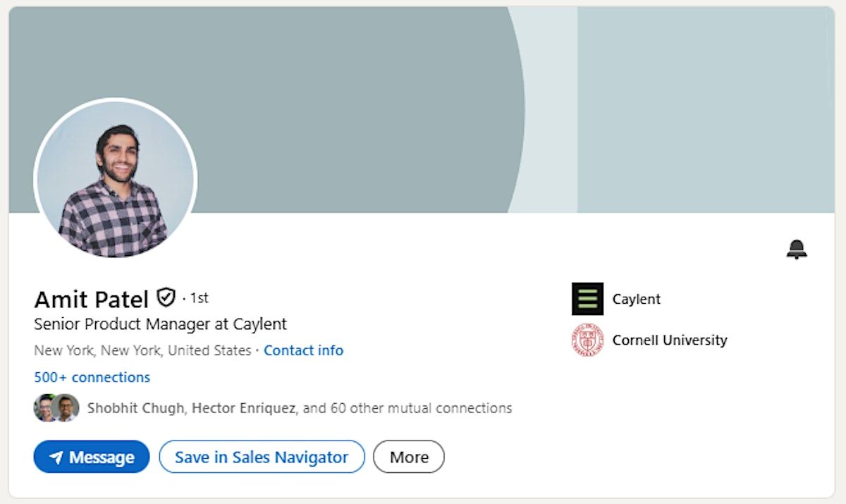Click the Hector Enriquez mutual connection name

243,407
